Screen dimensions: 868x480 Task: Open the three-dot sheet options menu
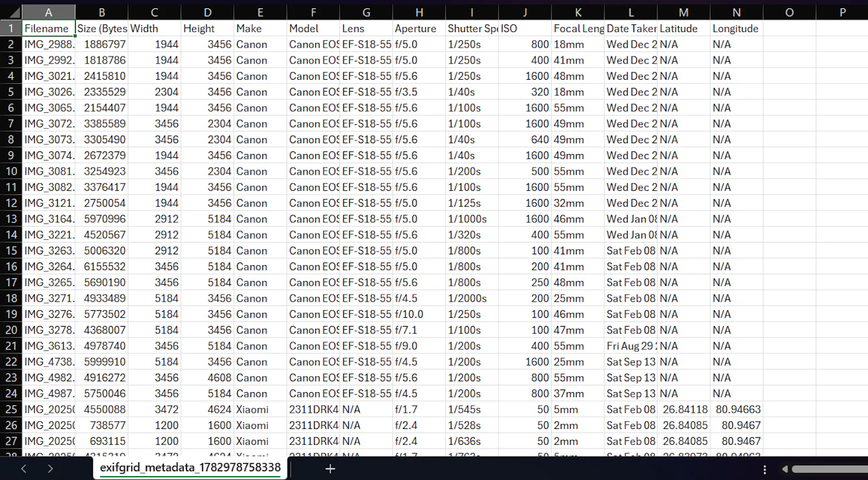765,470
